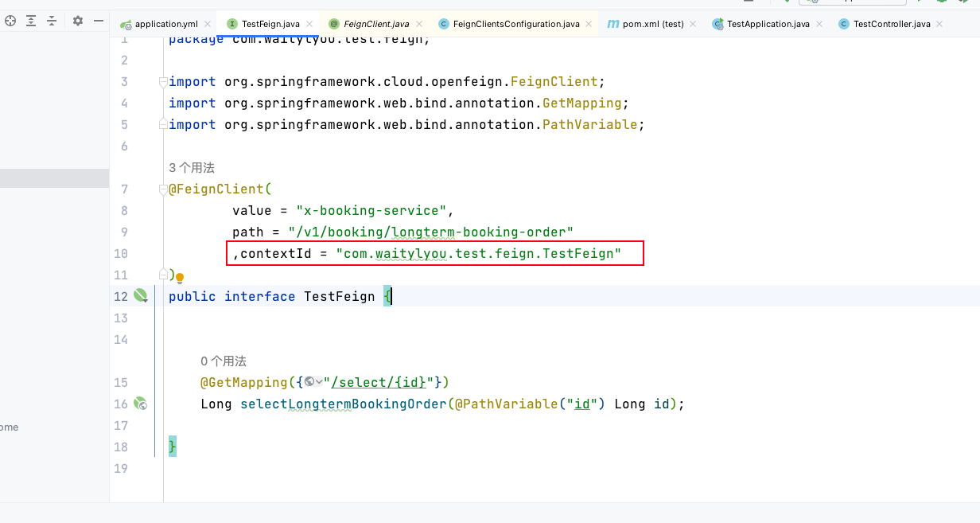Hide the panel using the minus icon

[99, 21]
